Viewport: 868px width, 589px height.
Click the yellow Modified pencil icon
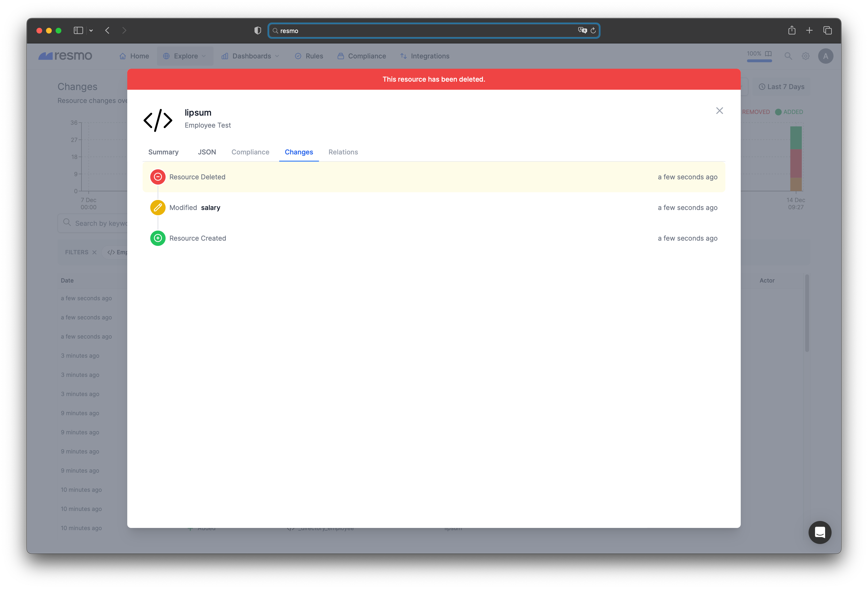[158, 208]
